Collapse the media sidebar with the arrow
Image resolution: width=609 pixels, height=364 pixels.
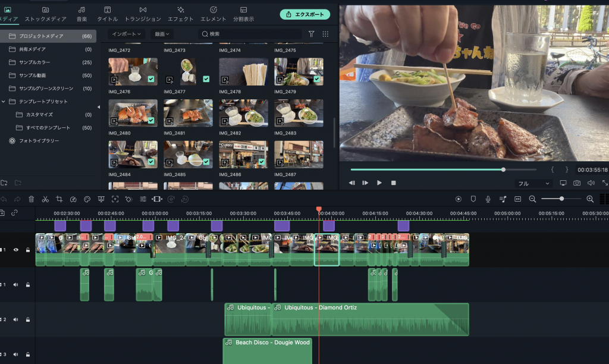(99, 107)
